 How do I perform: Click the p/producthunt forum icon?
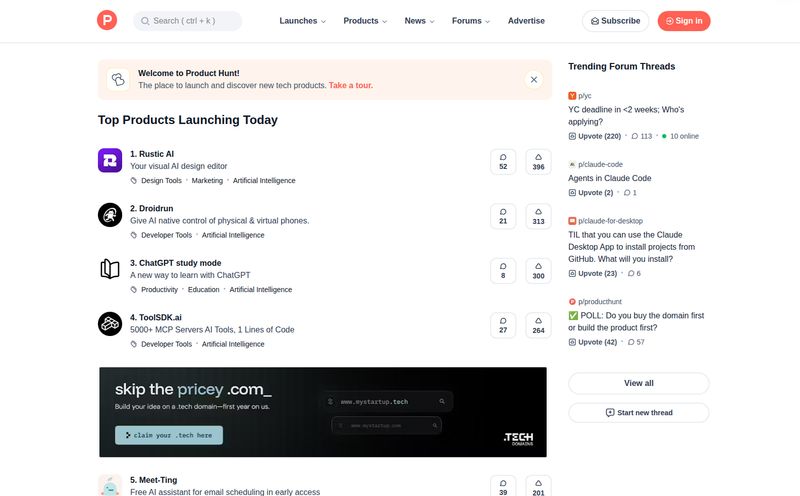coord(572,302)
